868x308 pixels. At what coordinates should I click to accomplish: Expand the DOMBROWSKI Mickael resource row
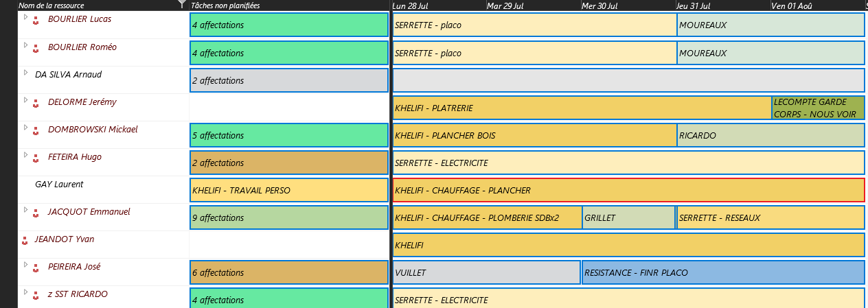click(26, 127)
